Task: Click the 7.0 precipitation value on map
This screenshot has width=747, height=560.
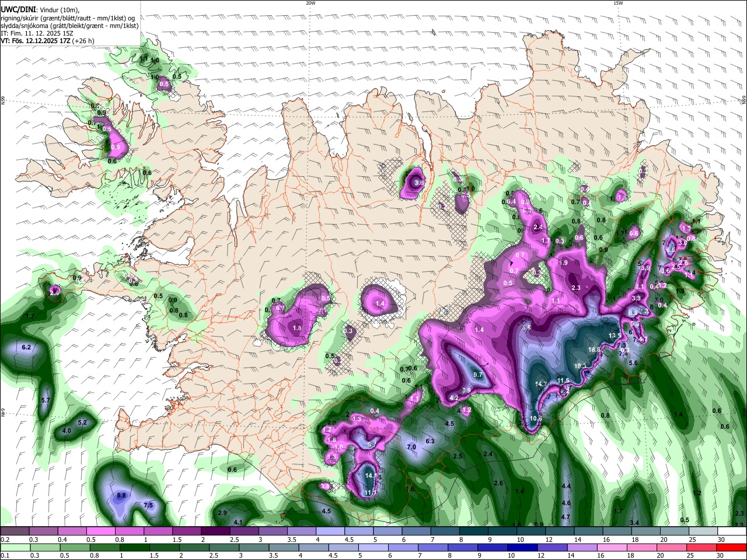Action: (x=411, y=447)
